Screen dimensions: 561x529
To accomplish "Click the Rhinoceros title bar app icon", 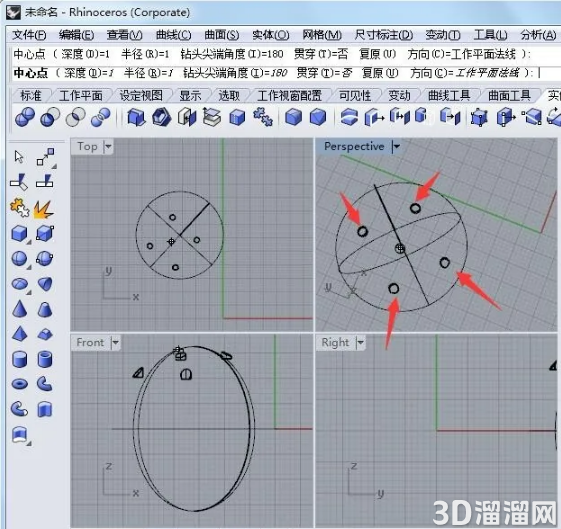I will [14, 12].
